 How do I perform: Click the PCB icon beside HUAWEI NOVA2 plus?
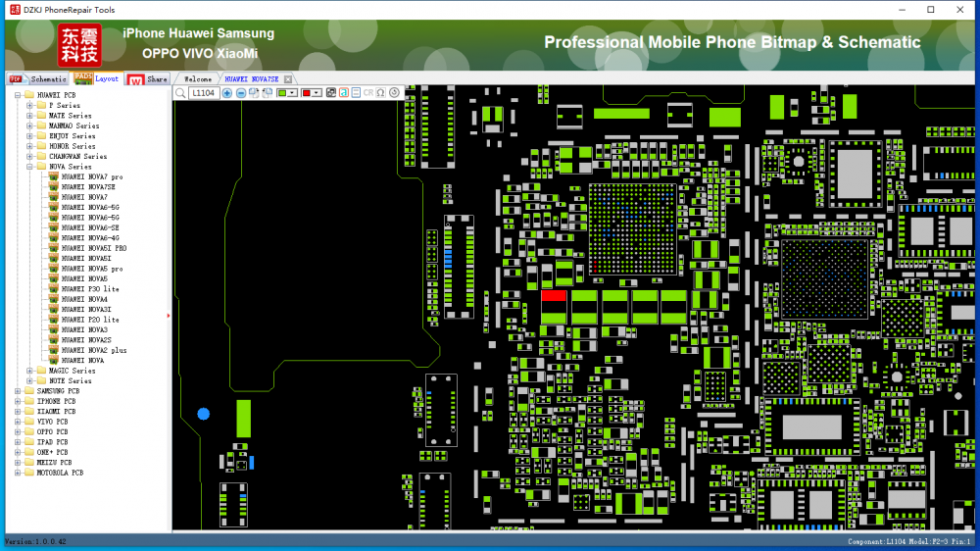pos(54,350)
